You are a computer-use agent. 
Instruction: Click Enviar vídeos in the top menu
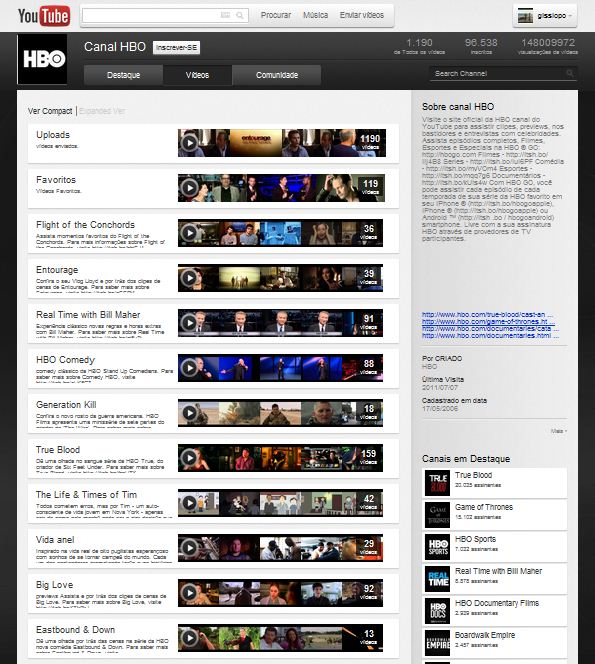(362, 15)
